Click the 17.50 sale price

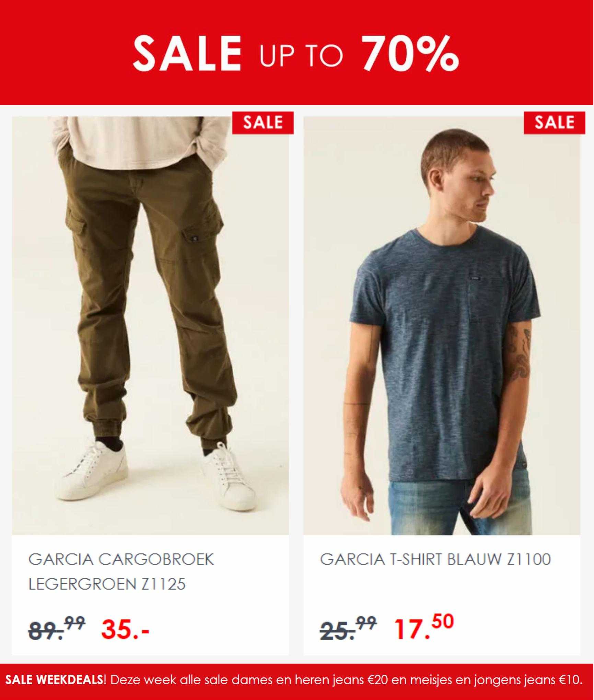pyautogui.click(x=424, y=627)
